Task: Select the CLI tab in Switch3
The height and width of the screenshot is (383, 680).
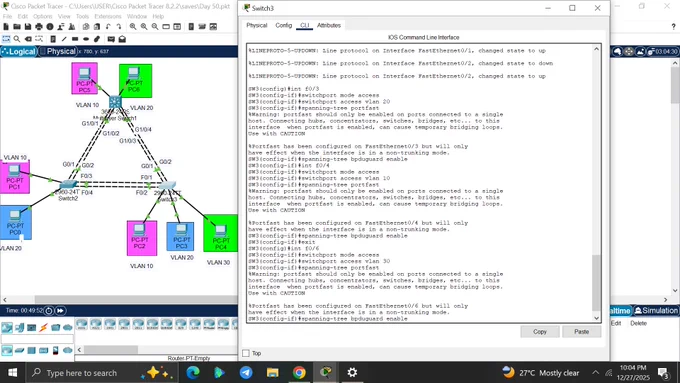Action: (x=304, y=26)
